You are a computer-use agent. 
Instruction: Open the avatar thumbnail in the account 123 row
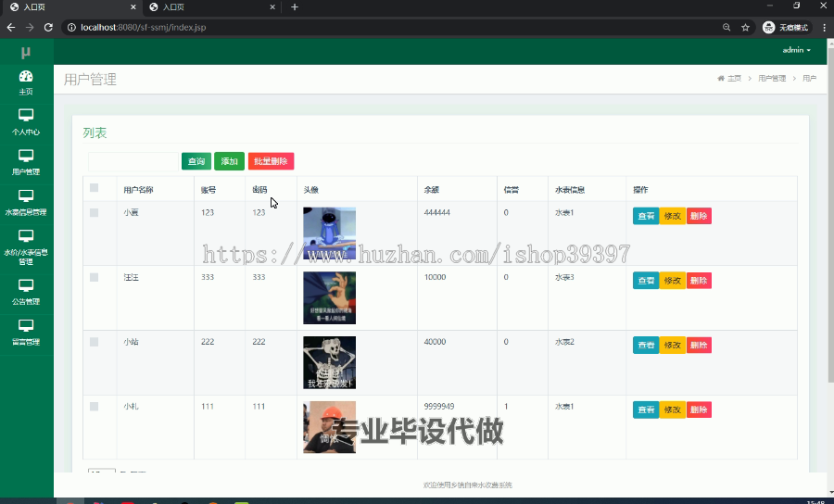click(329, 233)
